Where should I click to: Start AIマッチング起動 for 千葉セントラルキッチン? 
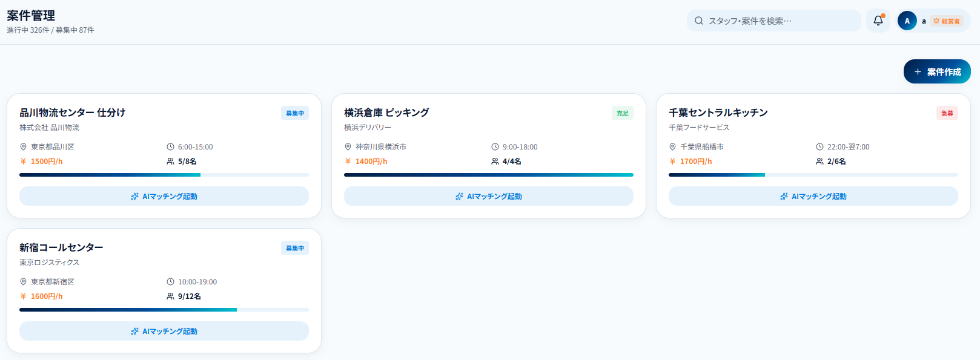click(813, 196)
